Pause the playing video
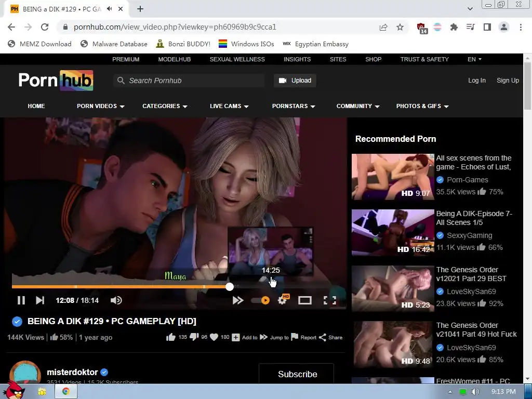This screenshot has height=399, width=532. [x=21, y=300]
